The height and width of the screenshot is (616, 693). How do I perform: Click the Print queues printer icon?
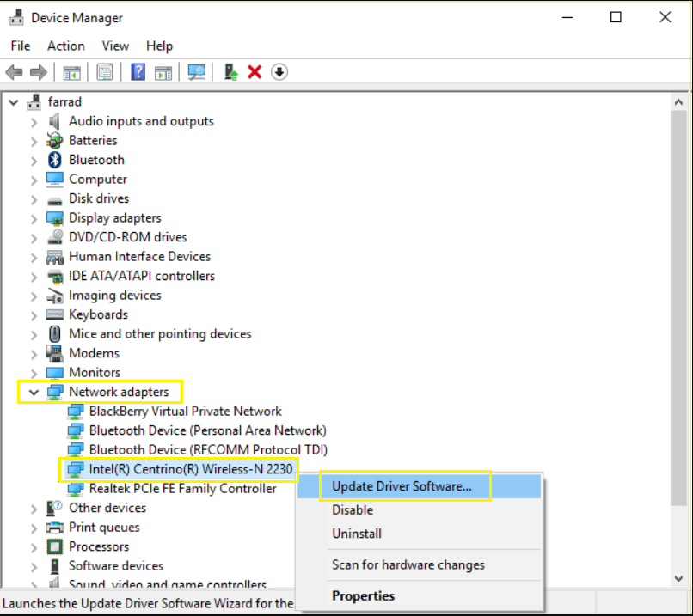pos(55,528)
